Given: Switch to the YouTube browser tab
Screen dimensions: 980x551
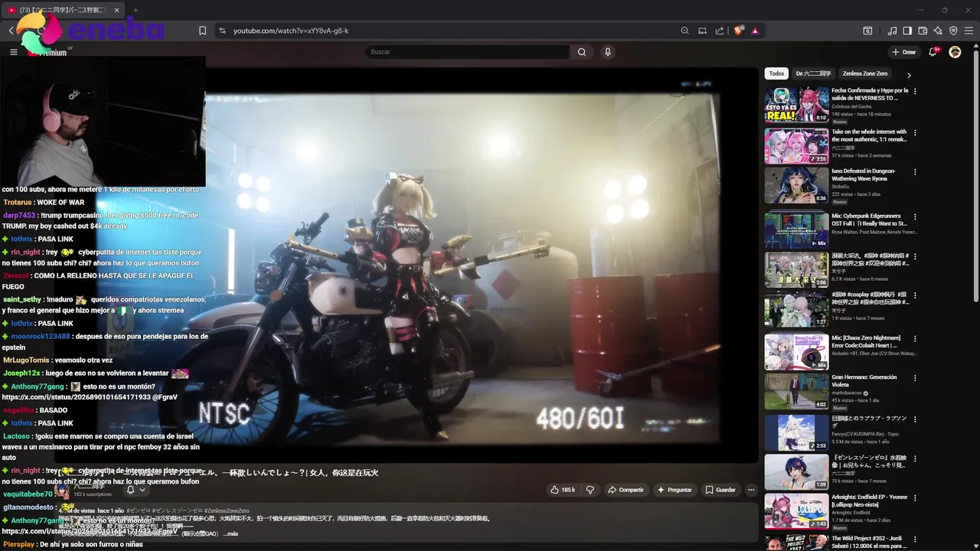Looking at the screenshot, I should 64,10.
